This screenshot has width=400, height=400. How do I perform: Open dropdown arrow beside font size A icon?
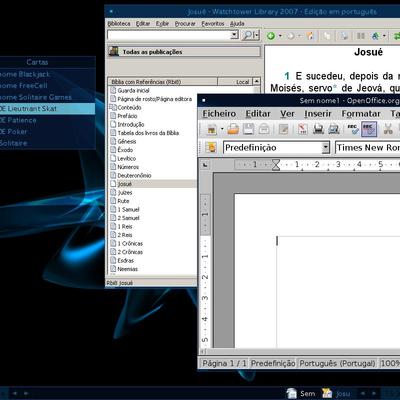tap(384, 36)
